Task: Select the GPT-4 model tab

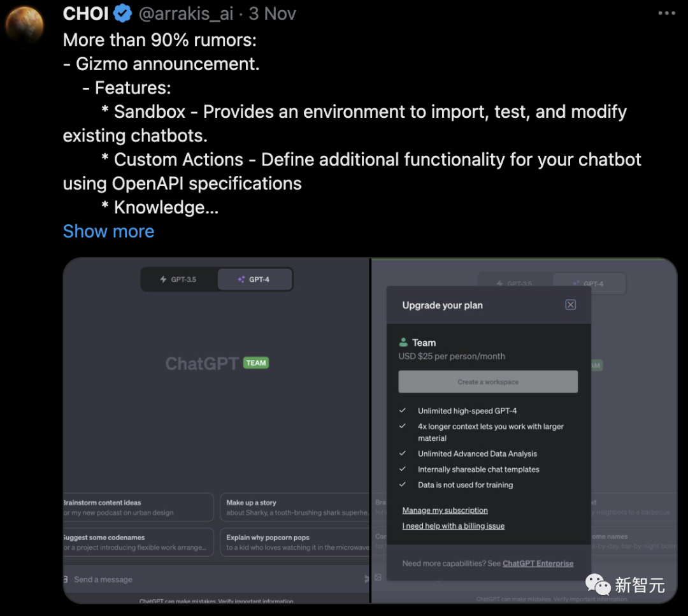Action: click(x=255, y=280)
